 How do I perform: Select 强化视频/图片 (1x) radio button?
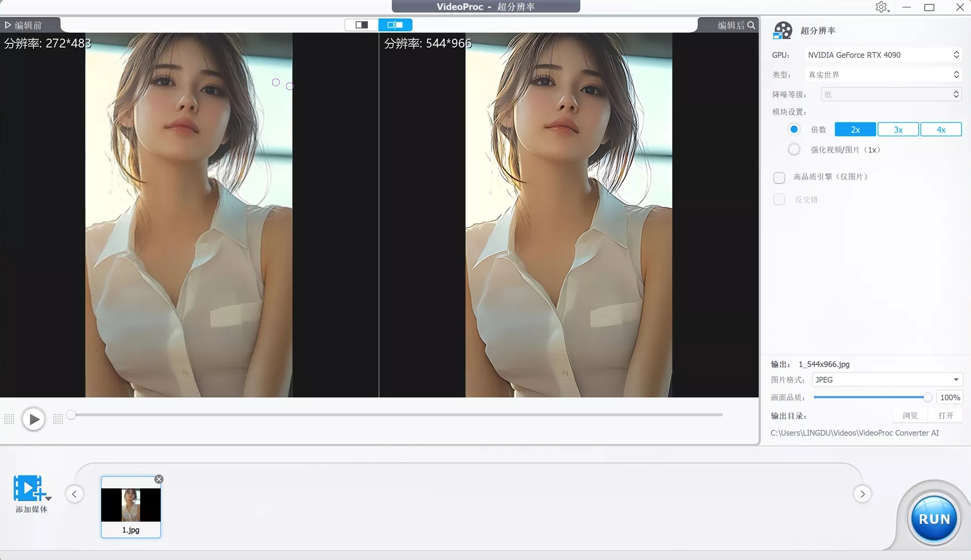(x=794, y=150)
